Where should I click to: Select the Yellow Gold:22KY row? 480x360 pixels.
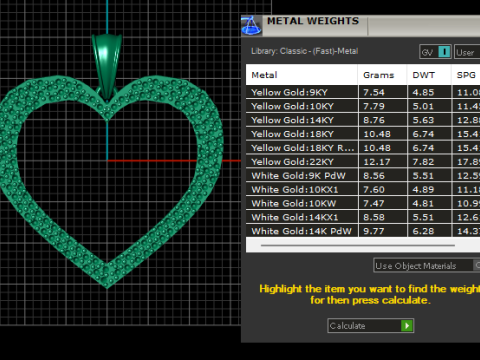363,162
